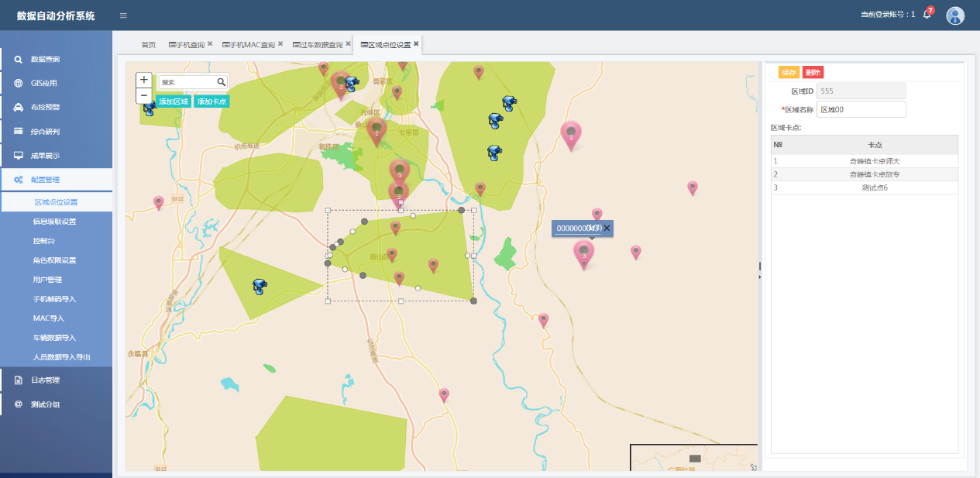The height and width of the screenshot is (478, 980).
Task: Close the 0000000 map popup with X
Action: click(607, 228)
